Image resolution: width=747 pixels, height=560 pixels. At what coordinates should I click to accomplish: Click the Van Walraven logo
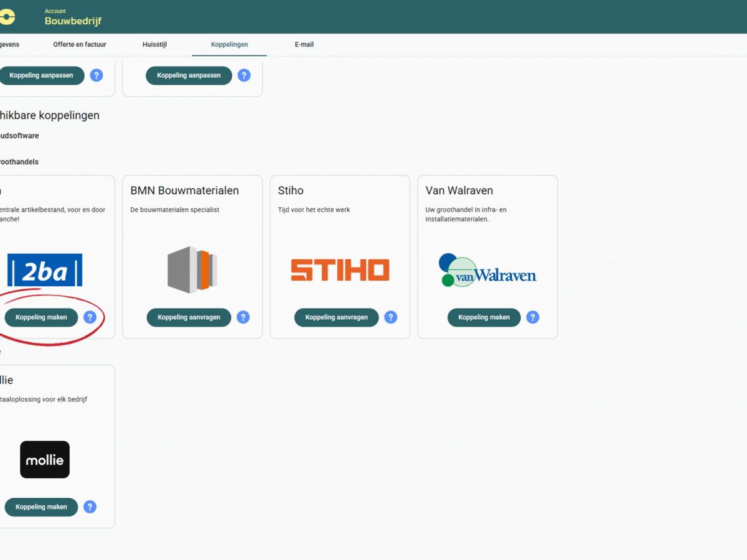487,270
